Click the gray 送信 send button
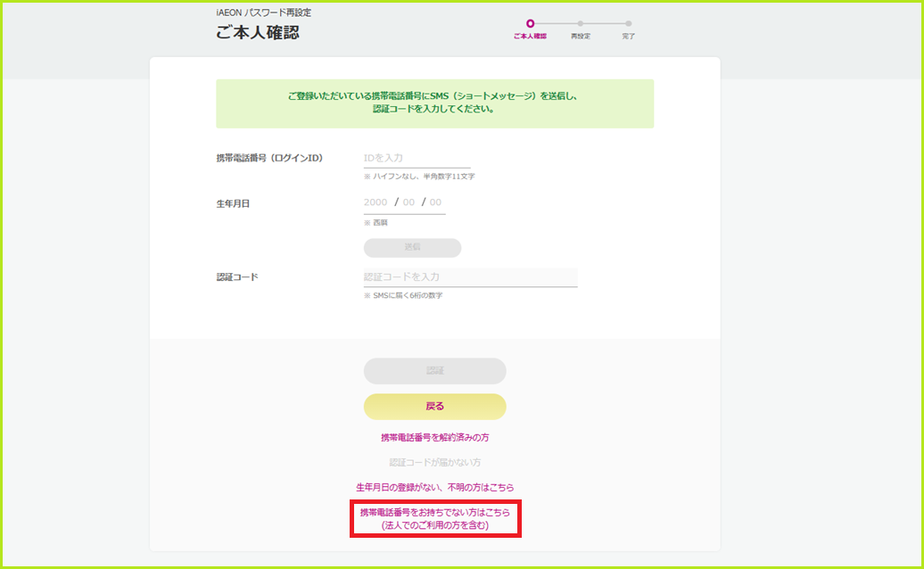The image size is (924, 569). [x=412, y=247]
